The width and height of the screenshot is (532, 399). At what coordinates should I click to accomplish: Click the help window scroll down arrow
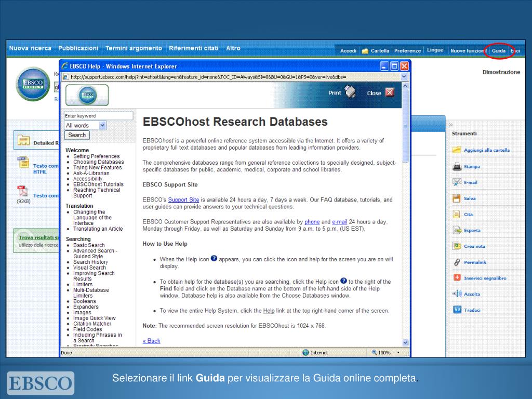click(x=405, y=342)
